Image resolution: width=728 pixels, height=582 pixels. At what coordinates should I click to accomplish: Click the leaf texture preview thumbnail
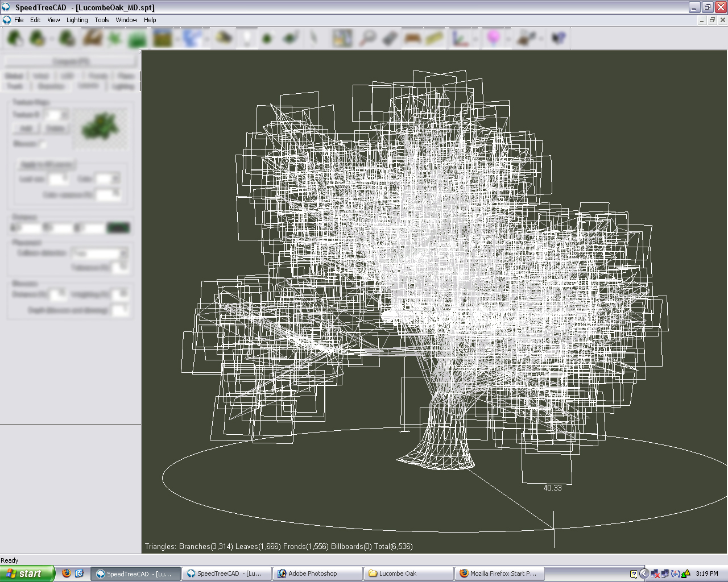101,126
